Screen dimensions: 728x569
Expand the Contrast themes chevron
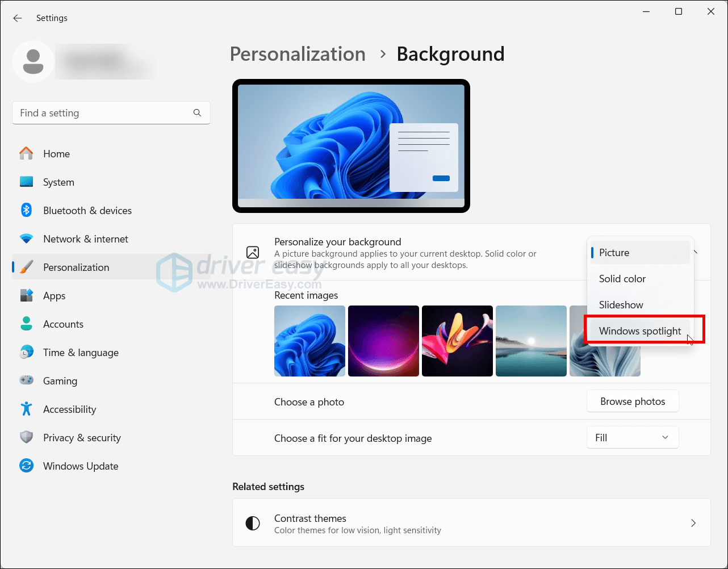tap(693, 523)
